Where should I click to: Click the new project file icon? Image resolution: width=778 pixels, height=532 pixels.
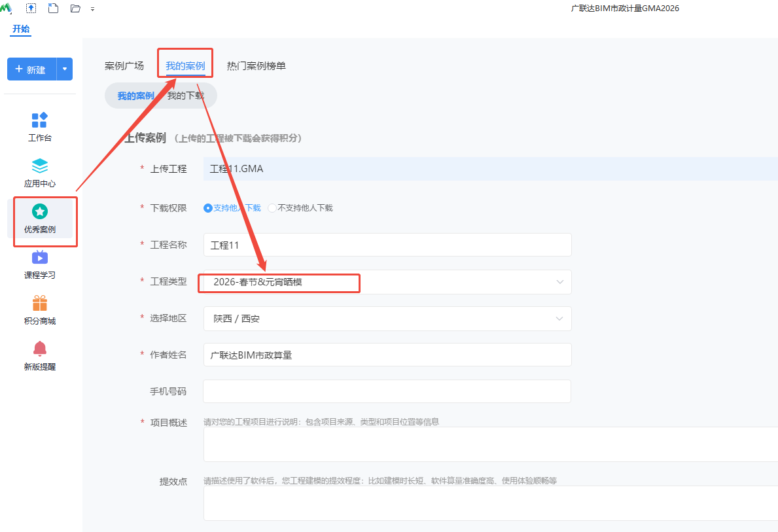52,9
